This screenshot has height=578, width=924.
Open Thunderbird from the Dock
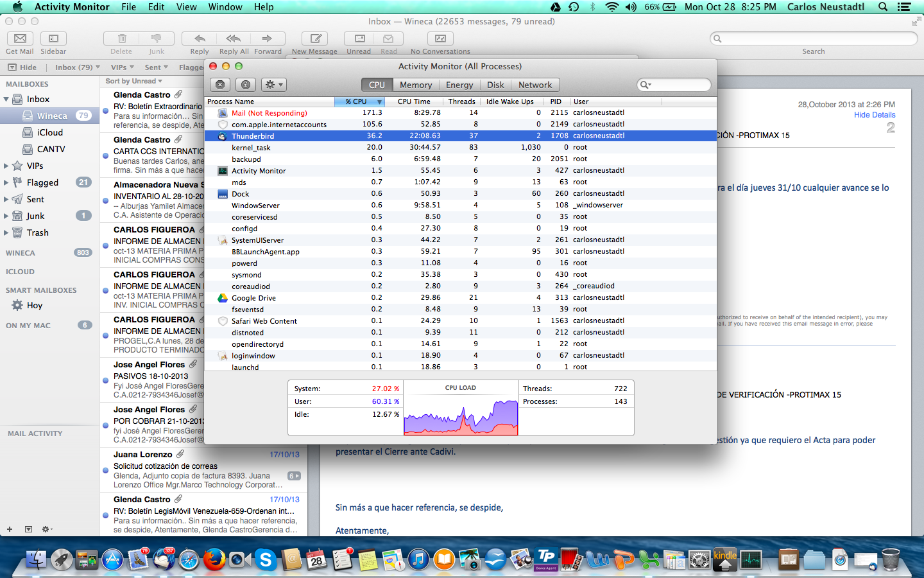[x=164, y=559]
